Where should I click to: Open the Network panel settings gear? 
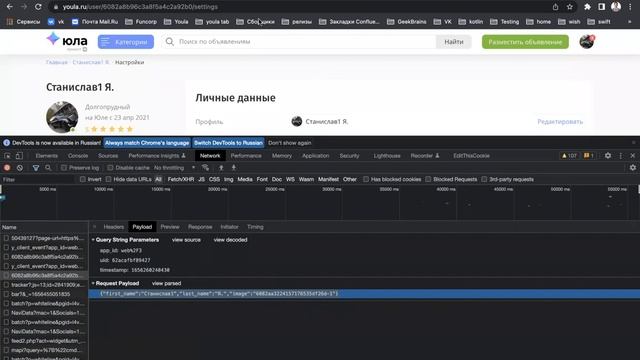click(633, 168)
